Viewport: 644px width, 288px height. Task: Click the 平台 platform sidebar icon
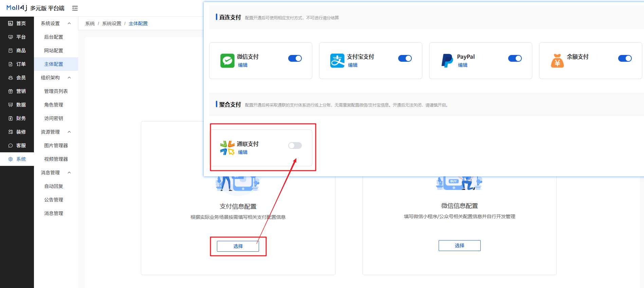pos(11,37)
